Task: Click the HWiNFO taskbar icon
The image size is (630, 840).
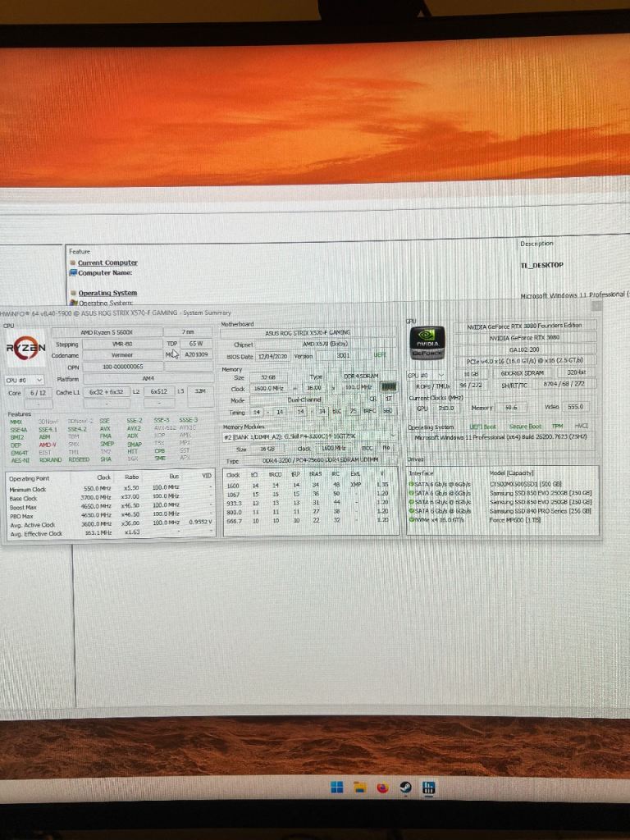Action: (x=428, y=787)
